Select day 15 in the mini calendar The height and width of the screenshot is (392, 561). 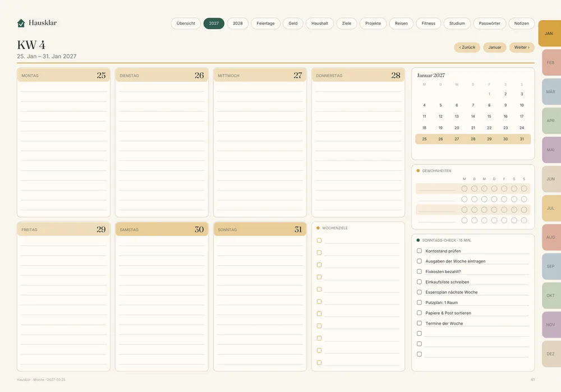(x=489, y=117)
